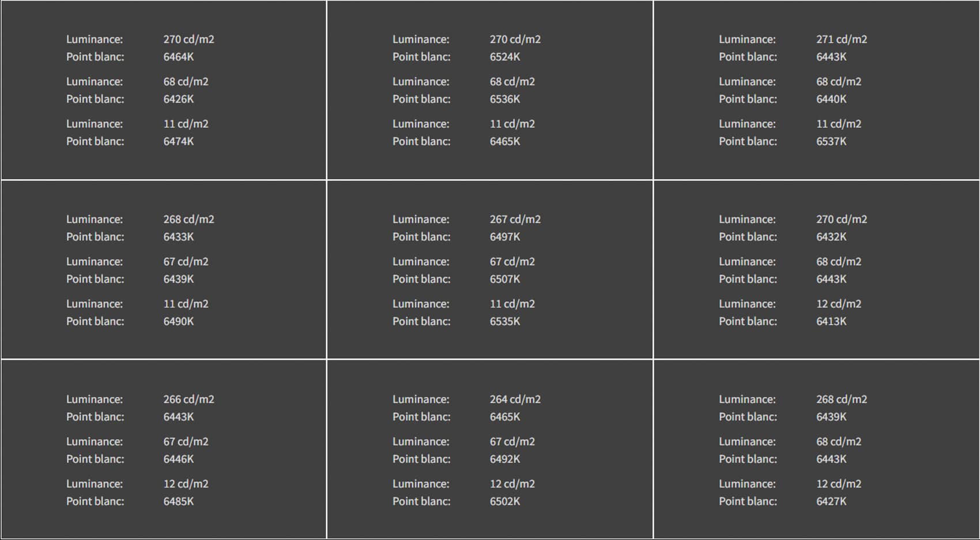Click the 264 cd/m2 luminance reading
The height and width of the screenshot is (540, 980).
point(515,399)
